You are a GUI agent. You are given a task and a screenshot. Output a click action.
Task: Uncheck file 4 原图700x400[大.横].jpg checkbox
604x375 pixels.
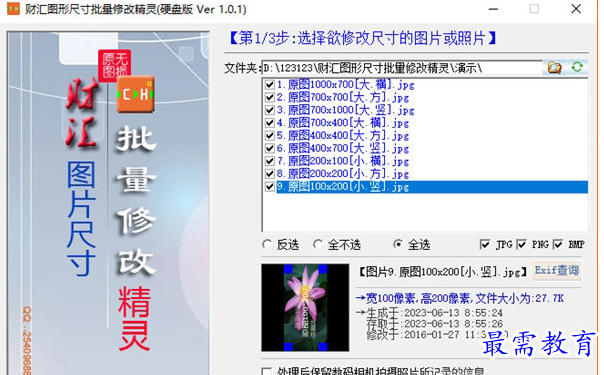(x=270, y=123)
